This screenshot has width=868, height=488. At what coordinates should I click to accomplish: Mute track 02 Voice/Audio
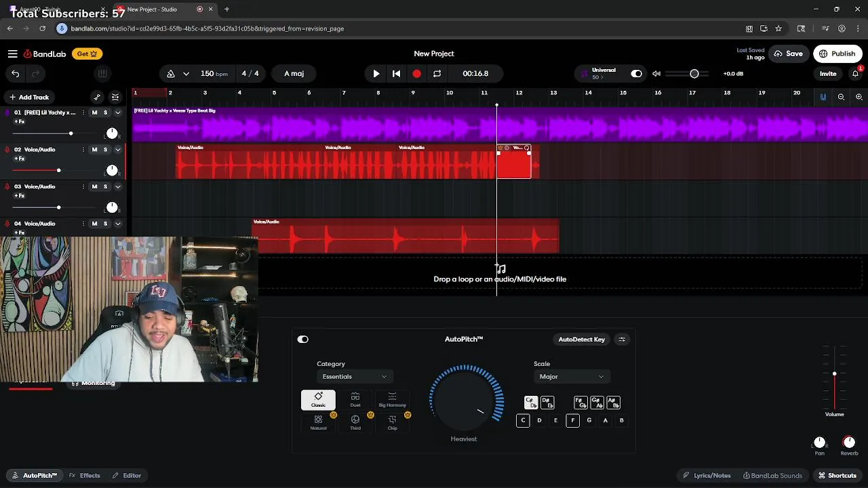[94, 150]
